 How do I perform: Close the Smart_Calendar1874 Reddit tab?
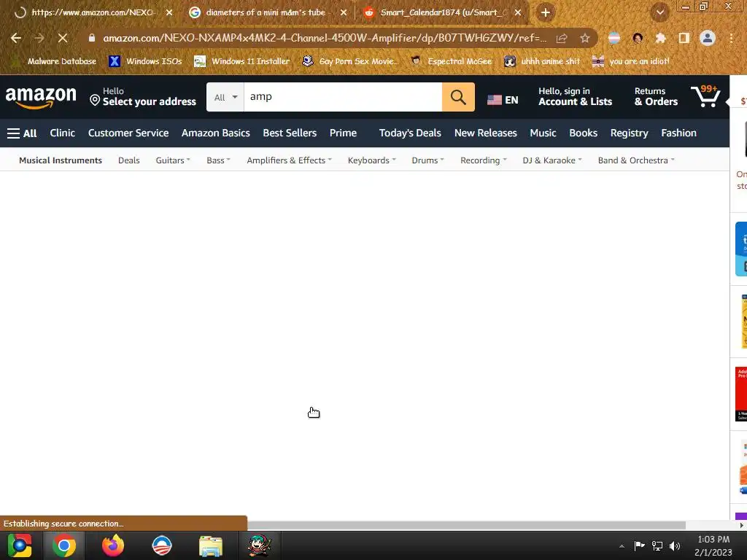[518, 12]
